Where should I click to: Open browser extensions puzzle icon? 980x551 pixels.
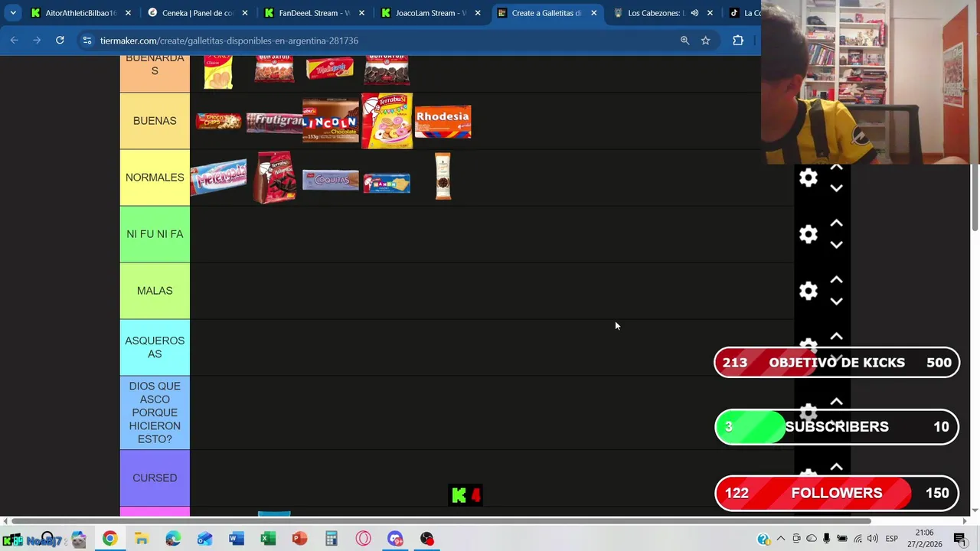(738, 41)
